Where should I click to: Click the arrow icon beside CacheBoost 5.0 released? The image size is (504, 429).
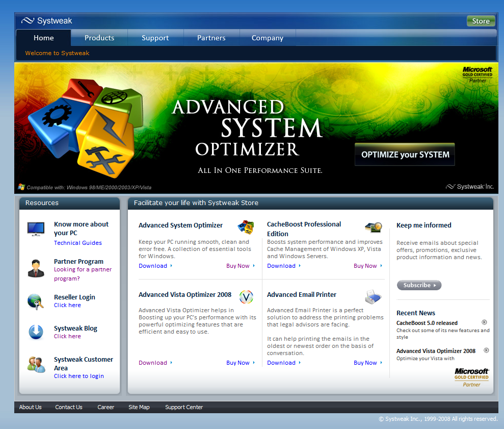click(x=484, y=322)
